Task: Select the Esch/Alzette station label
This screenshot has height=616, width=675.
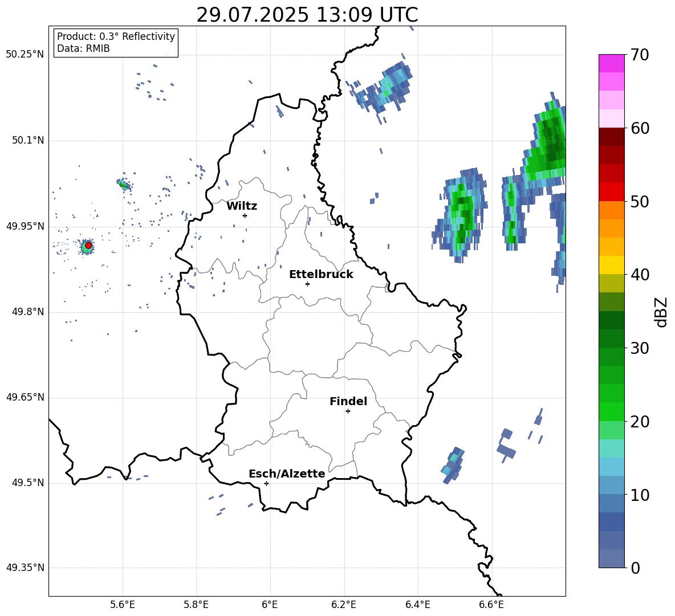Action: (287, 474)
